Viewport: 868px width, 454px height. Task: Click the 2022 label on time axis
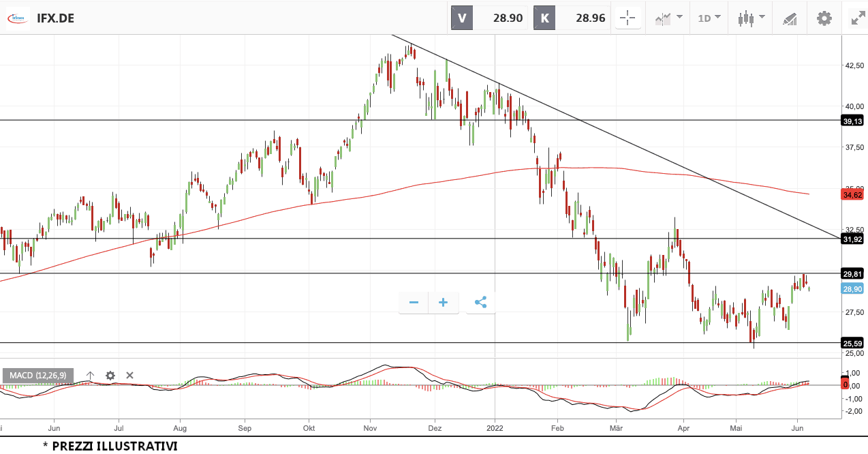pyautogui.click(x=495, y=428)
